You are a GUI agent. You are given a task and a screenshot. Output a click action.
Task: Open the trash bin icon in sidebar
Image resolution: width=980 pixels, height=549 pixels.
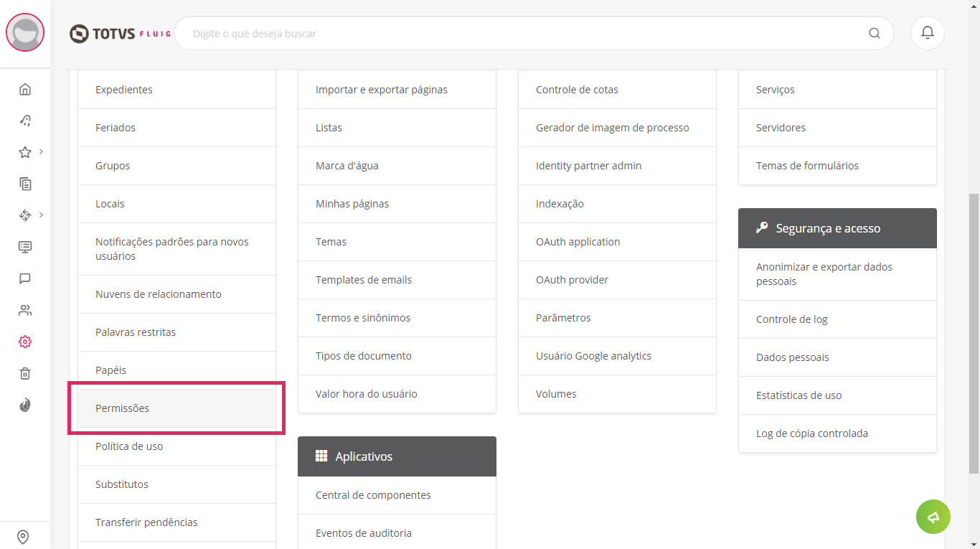click(x=25, y=373)
